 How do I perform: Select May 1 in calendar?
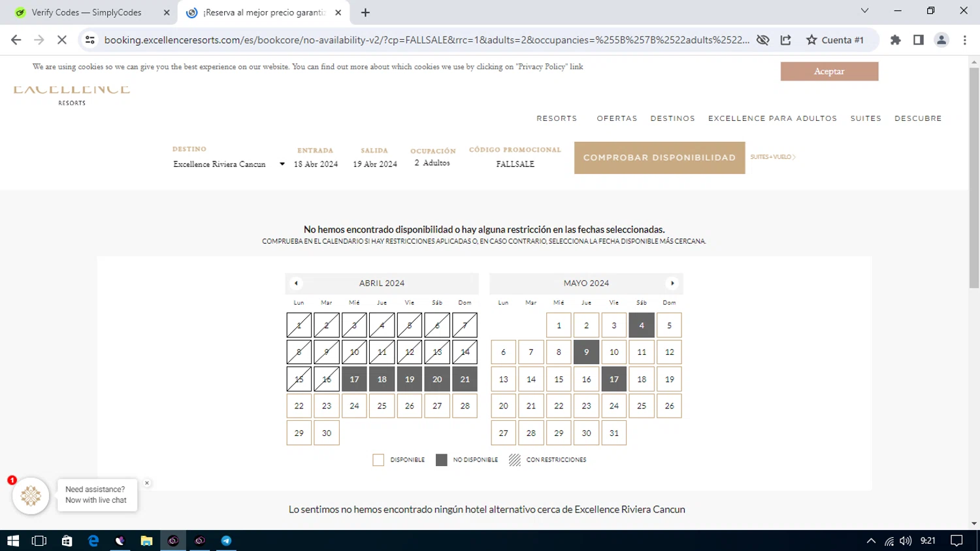(x=559, y=326)
